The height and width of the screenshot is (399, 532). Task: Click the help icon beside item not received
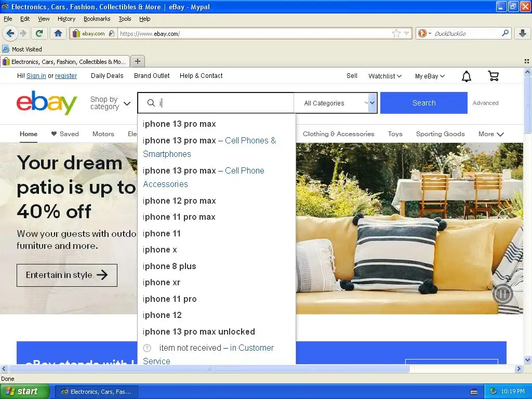click(147, 348)
